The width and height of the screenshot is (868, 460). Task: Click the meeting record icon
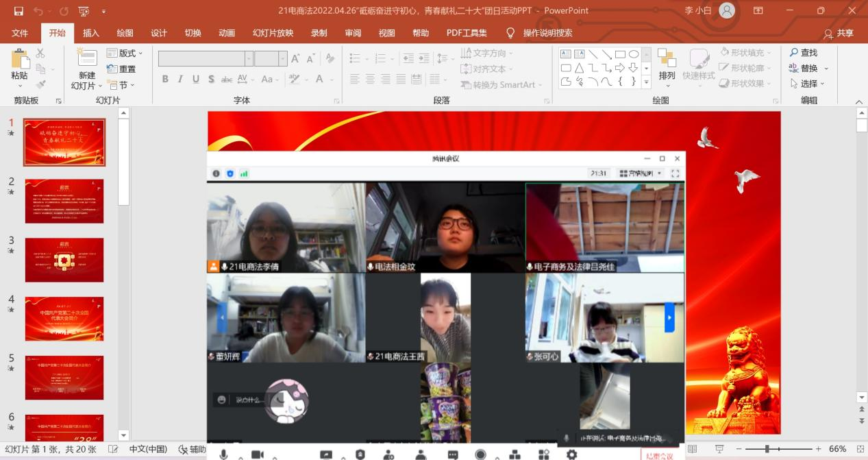pyautogui.click(x=481, y=455)
